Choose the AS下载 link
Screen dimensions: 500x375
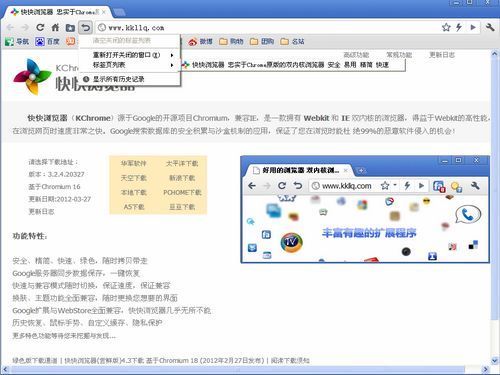[133, 207]
